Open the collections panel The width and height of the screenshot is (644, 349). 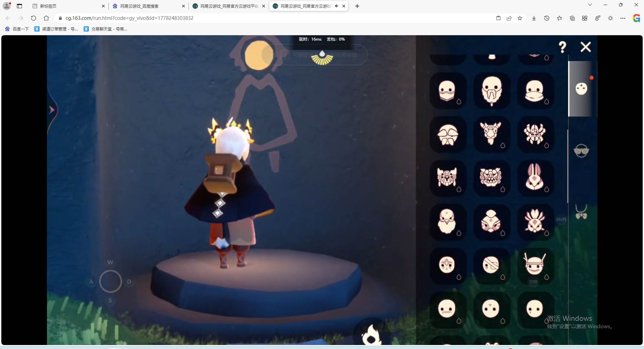(x=572, y=18)
